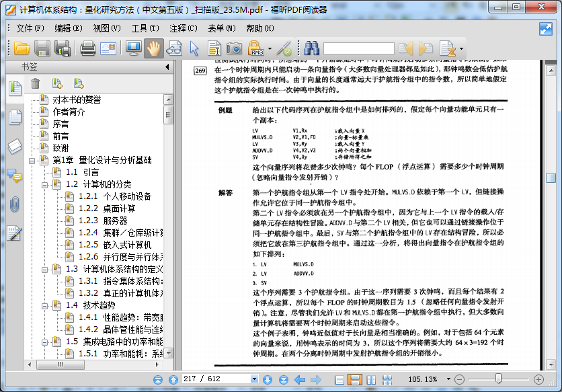Collapse the 1.3 计算机体系结构的定义 node
The image size is (562, 392).
pyautogui.click(x=44, y=270)
